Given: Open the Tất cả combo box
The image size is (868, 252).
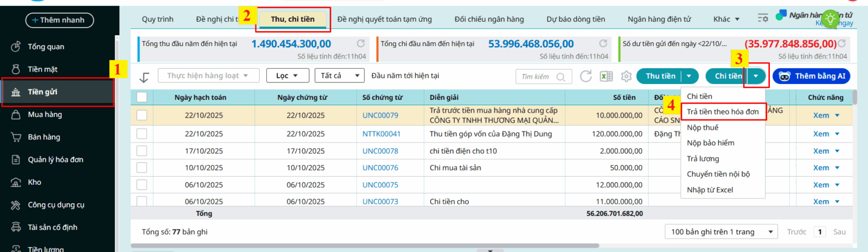Looking at the screenshot, I should (339, 76).
